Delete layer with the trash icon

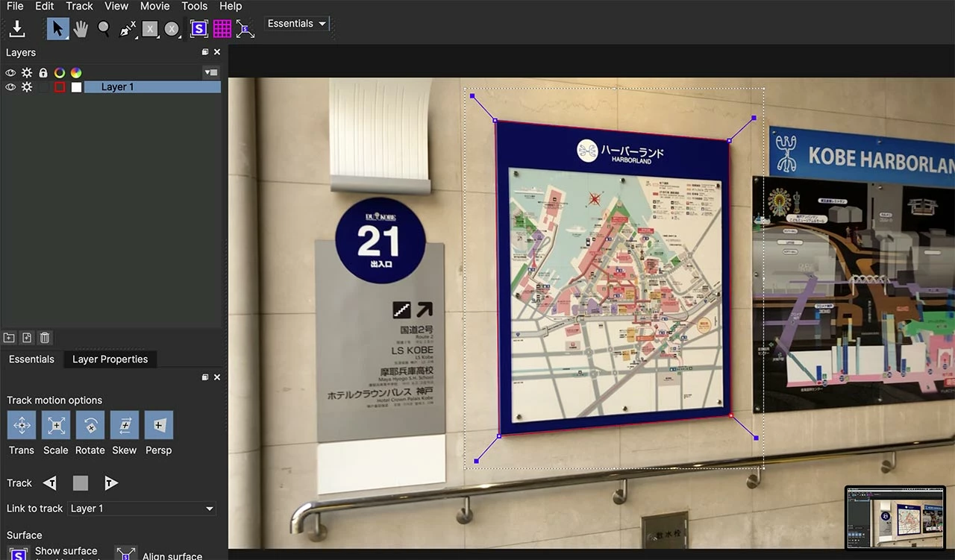(x=45, y=338)
